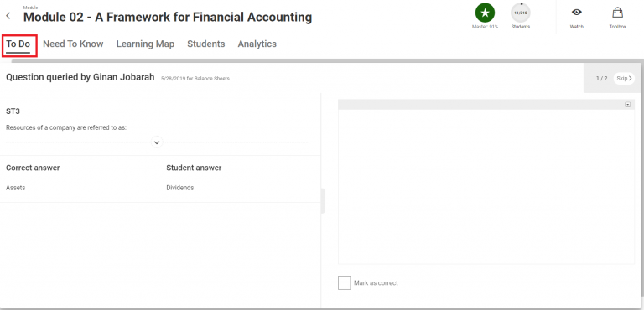Click the Watch eye icon
The image size is (644, 310).
577,13
